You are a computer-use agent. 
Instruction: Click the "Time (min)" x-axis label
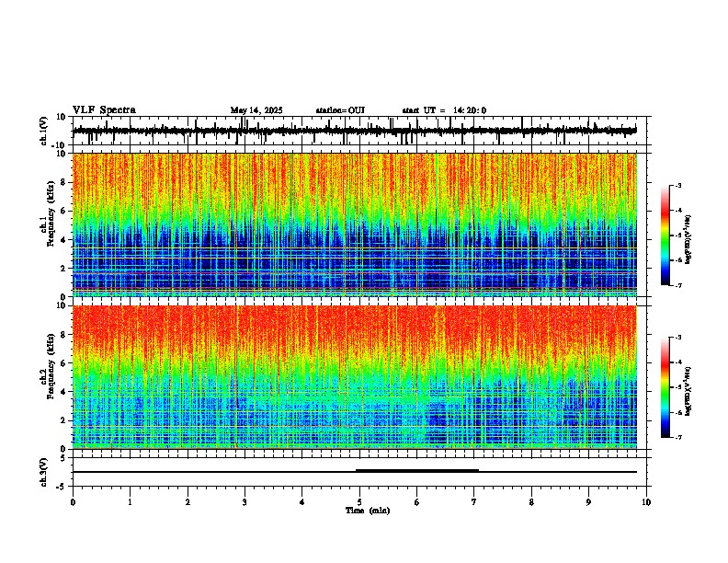pyautogui.click(x=368, y=511)
